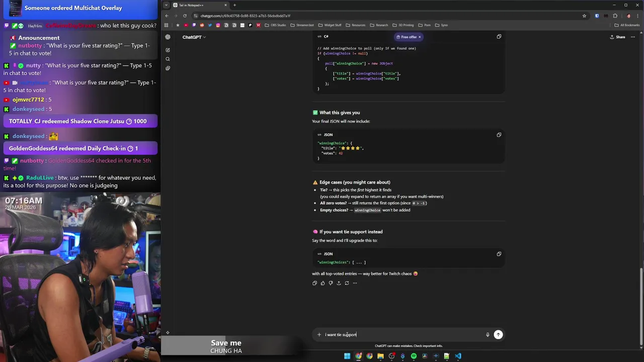Open the Instagram bookmark icon
This screenshot has height=362, width=644.
click(218, 25)
